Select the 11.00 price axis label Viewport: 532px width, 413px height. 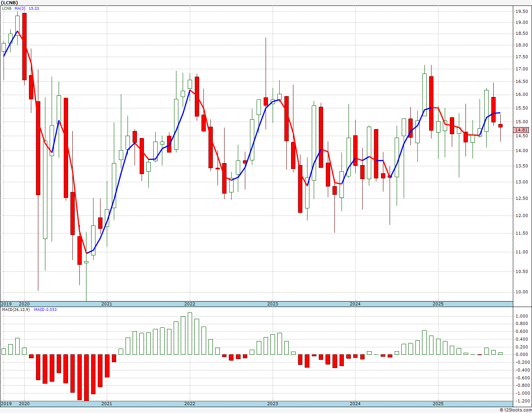tap(521, 252)
